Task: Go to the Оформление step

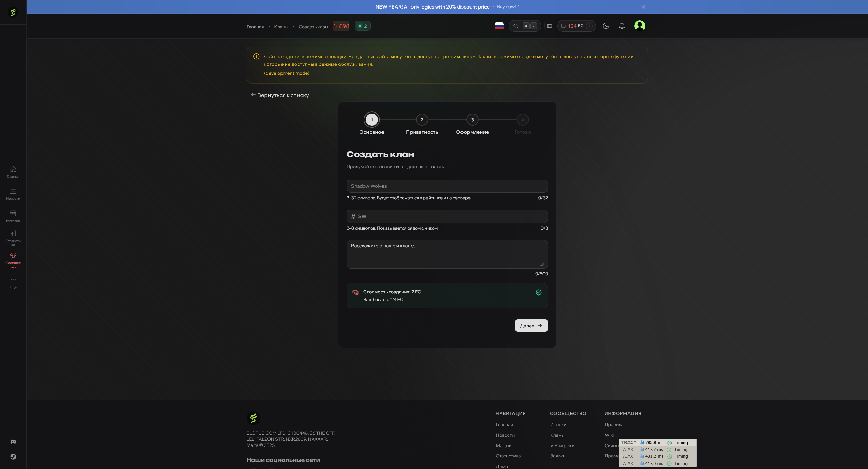Action: click(x=472, y=120)
